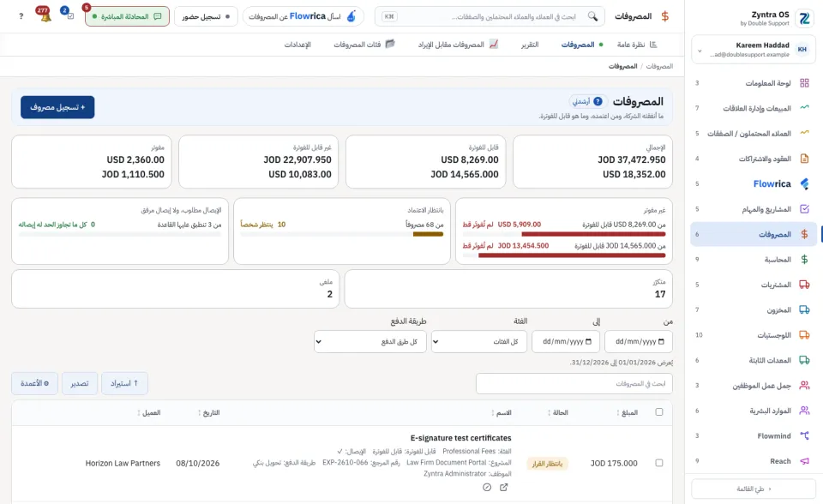Open the إلى date picker field
This screenshot has height=504, width=823.
coord(566,342)
